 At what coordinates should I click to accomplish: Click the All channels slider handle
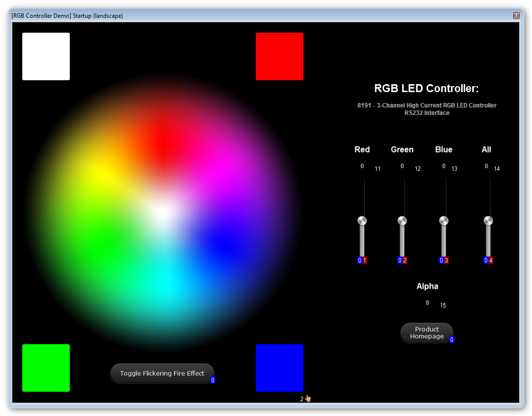[x=488, y=220]
